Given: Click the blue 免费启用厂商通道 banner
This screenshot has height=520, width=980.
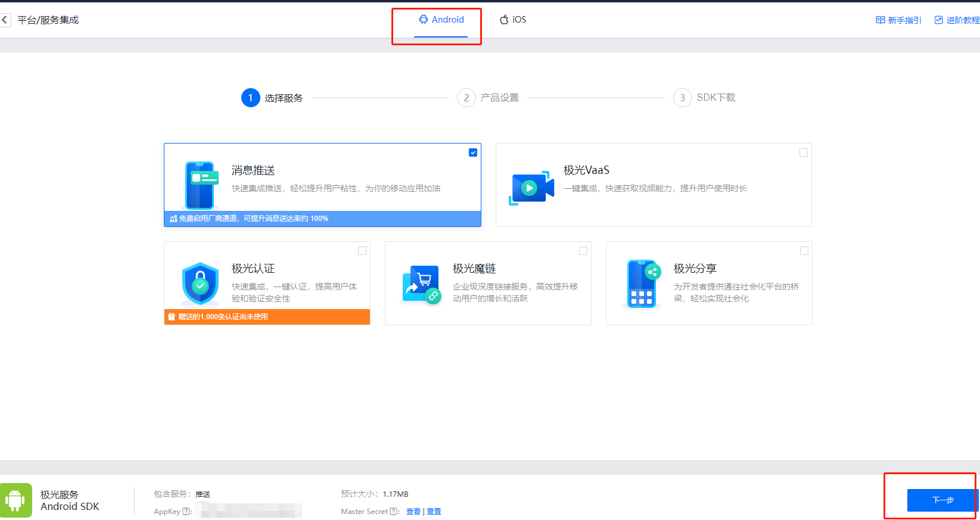Looking at the screenshot, I should click(322, 219).
